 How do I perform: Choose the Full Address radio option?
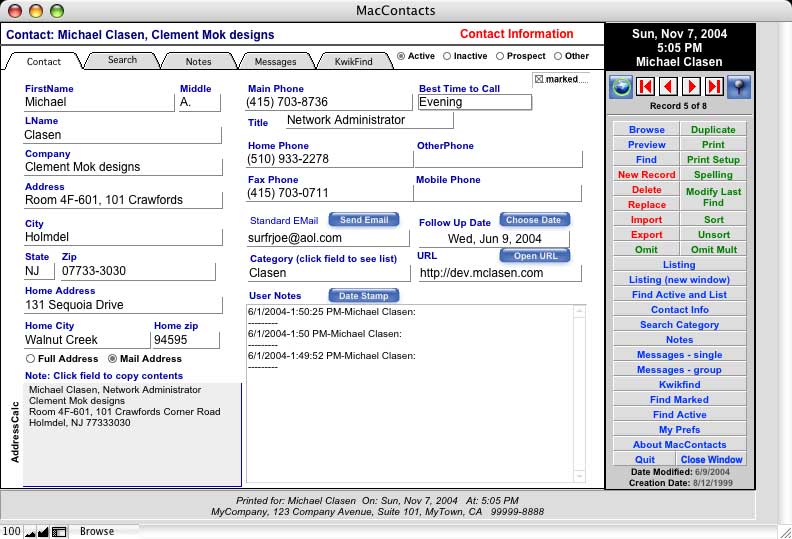click(x=30, y=359)
